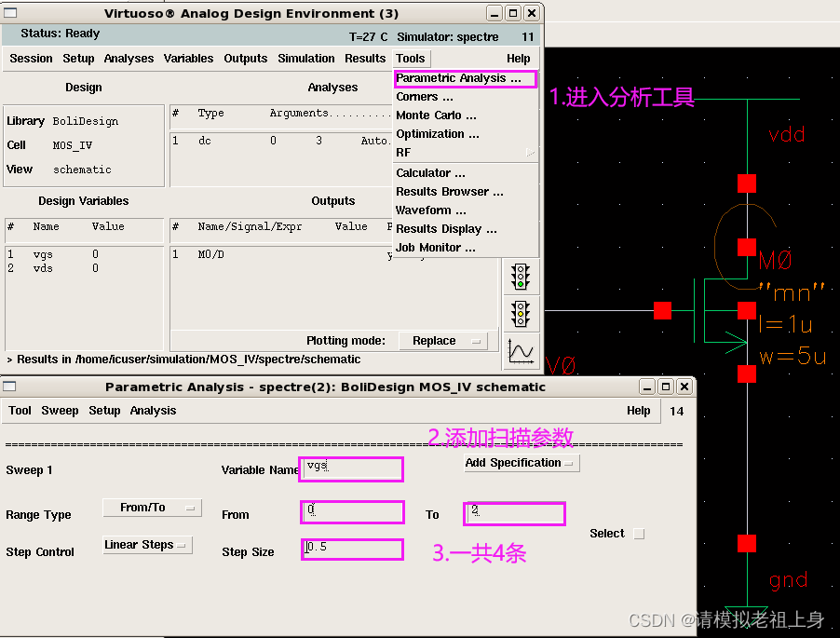Open the Add Specification dropdown
Viewport: 840px width, 638px height.
[522, 463]
